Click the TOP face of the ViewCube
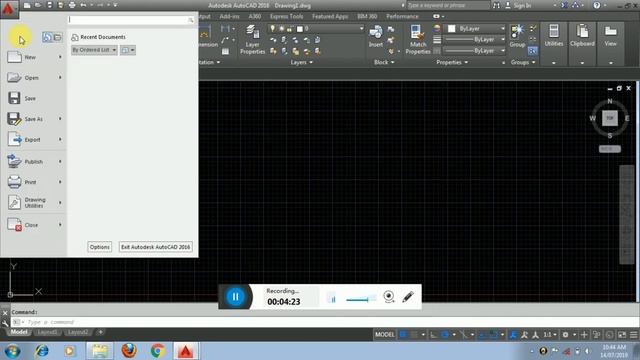The height and width of the screenshot is (360, 640). [x=610, y=118]
